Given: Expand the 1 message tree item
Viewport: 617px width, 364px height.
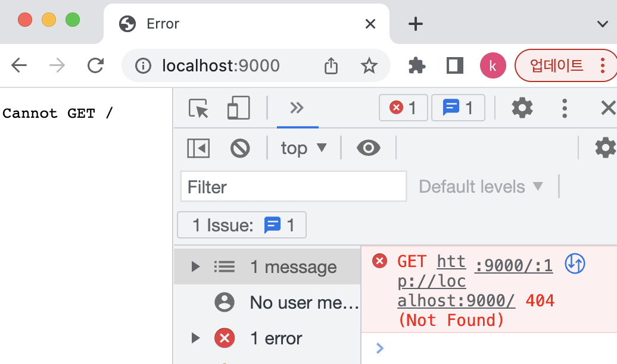Looking at the screenshot, I should pyautogui.click(x=195, y=267).
